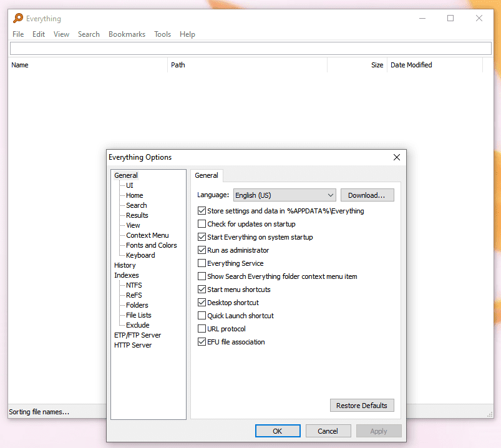Open the Language dropdown
This screenshot has width=501, height=448.
pyautogui.click(x=285, y=195)
